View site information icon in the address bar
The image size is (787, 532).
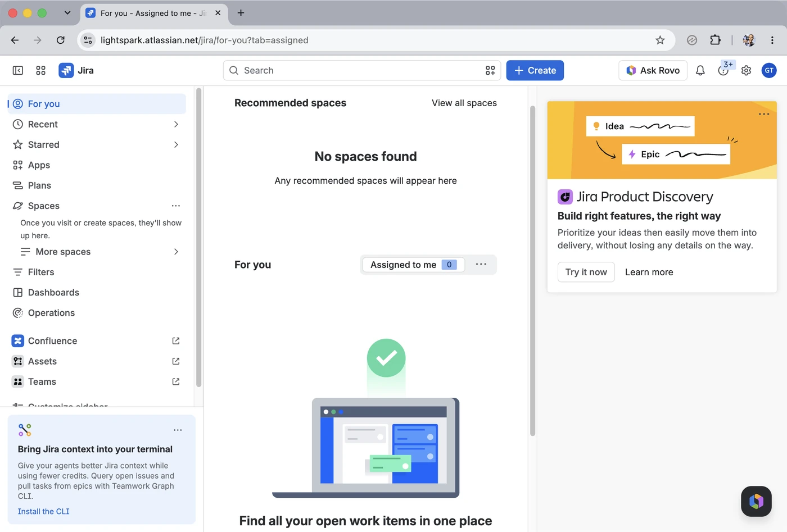pyautogui.click(x=88, y=40)
